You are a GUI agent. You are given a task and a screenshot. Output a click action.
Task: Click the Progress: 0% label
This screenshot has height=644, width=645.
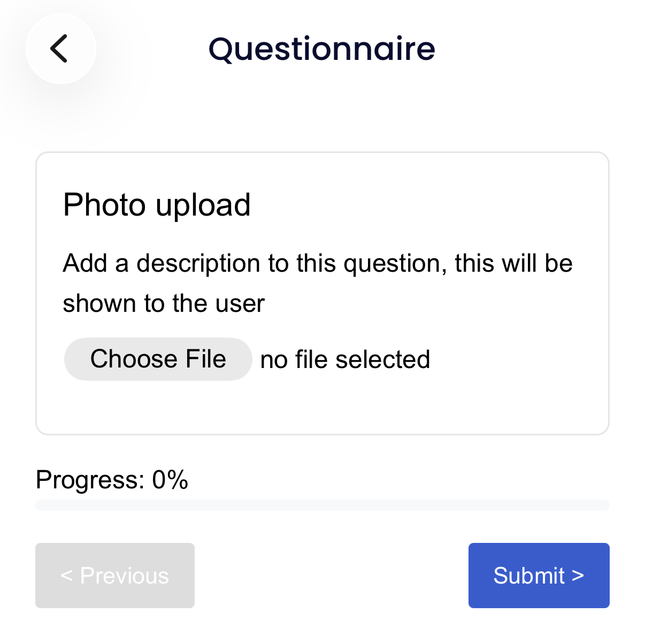click(112, 480)
